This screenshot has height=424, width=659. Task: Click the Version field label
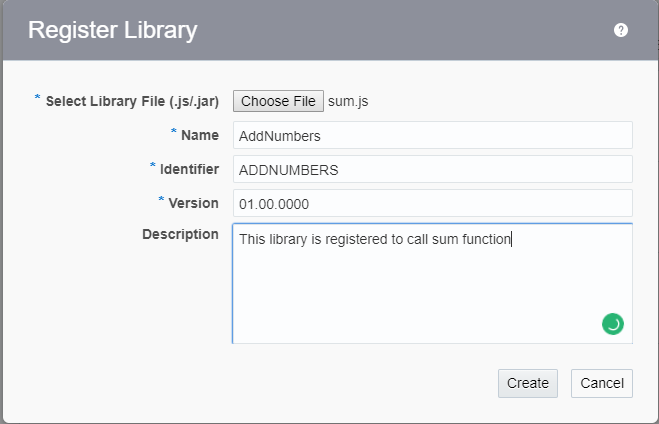(194, 203)
